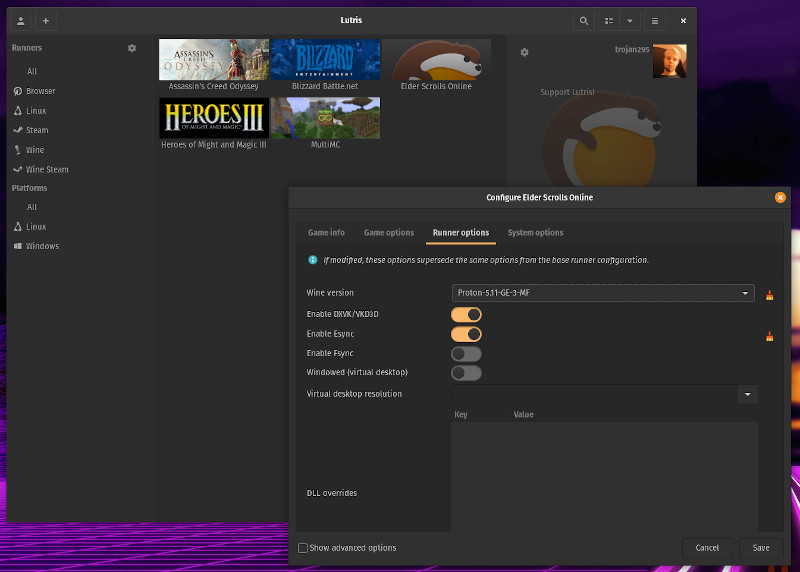Switch to the Runner options tab
Screen dimensions: 800x572
pyautogui.click(x=461, y=233)
